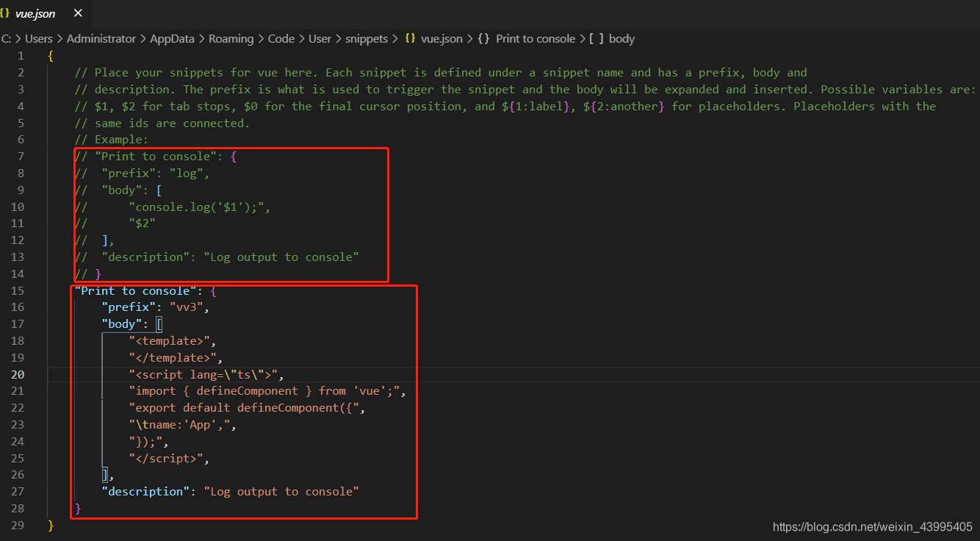This screenshot has width=980, height=541.
Task: Click the import defineComponent string line
Action: coord(267,391)
